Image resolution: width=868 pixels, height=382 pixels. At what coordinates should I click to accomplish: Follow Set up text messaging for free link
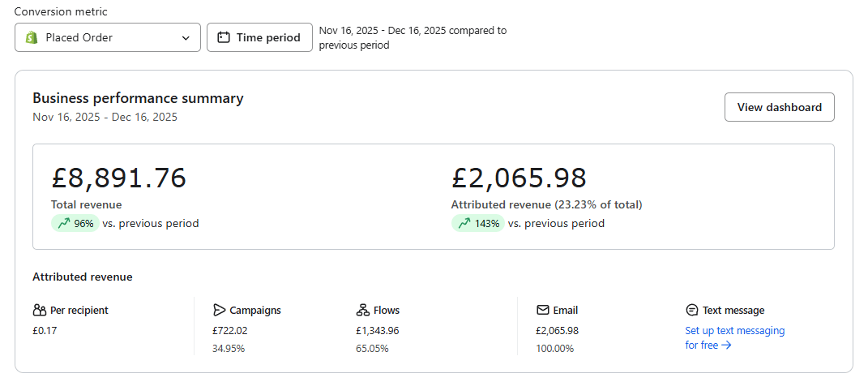[734, 331]
